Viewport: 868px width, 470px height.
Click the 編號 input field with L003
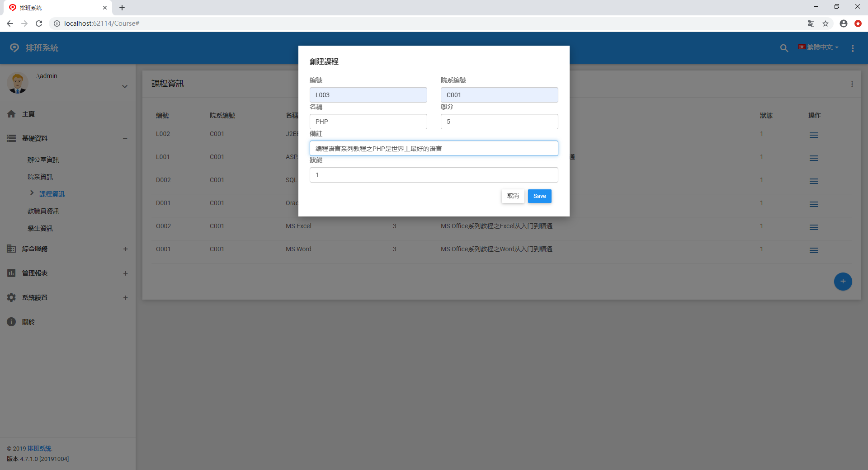(368, 95)
